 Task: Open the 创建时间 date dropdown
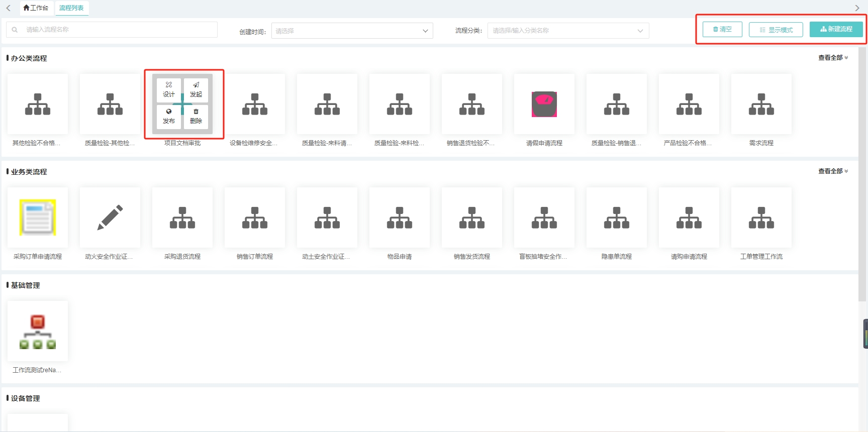pos(352,31)
